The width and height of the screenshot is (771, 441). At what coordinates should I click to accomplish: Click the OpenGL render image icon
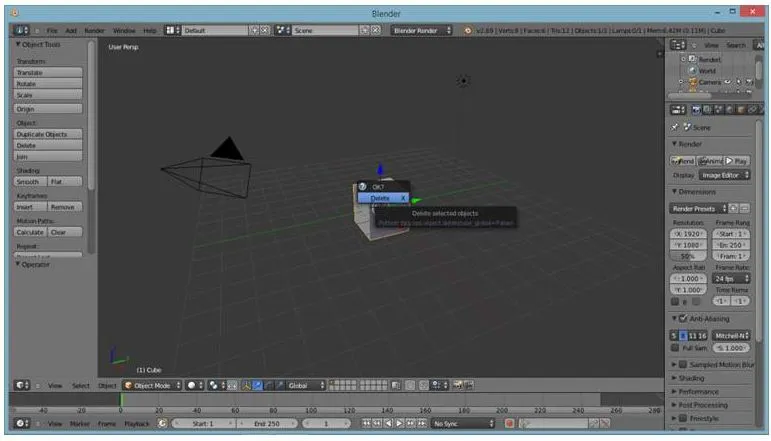tap(457, 385)
